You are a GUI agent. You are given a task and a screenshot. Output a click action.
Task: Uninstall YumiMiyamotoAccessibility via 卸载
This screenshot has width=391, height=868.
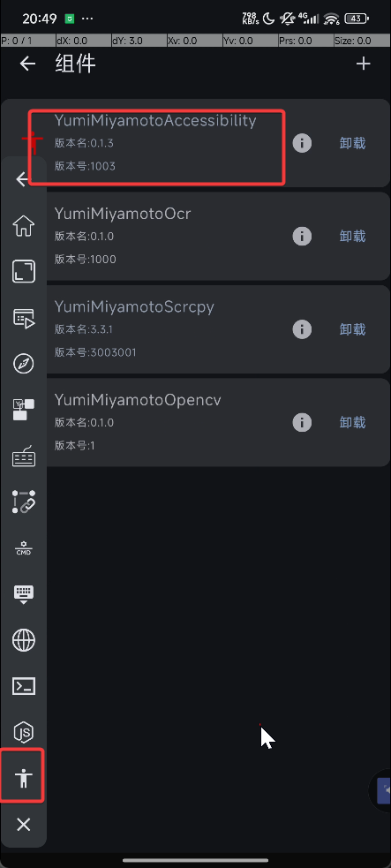(352, 143)
